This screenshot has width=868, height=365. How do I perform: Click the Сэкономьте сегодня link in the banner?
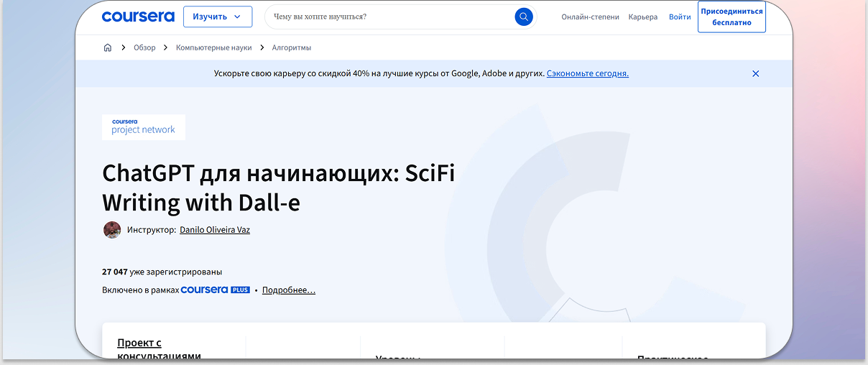pyautogui.click(x=587, y=73)
